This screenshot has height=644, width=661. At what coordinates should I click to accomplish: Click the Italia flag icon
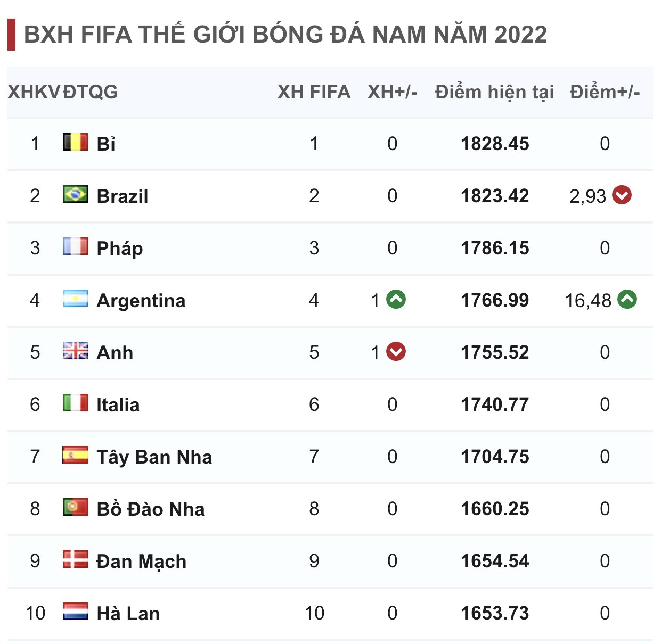coord(76,403)
